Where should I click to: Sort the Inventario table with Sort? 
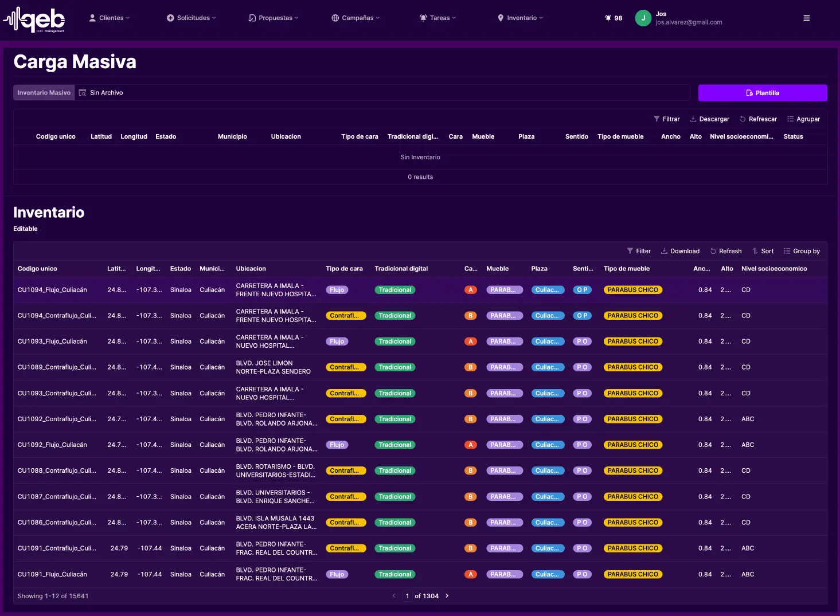(763, 251)
